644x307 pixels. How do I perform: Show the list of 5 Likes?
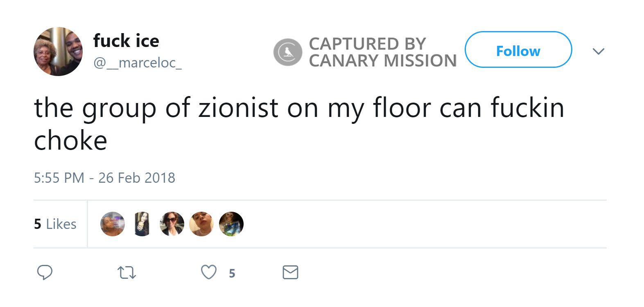(55, 224)
